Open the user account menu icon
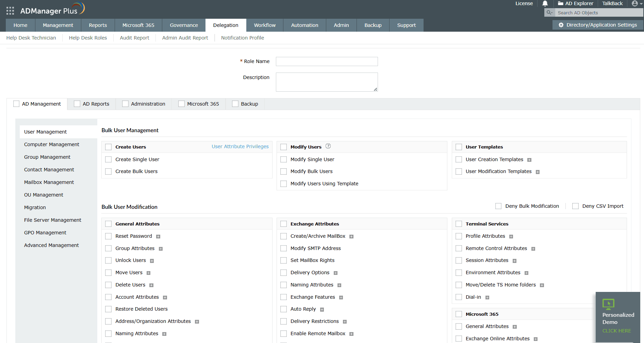This screenshot has width=644, height=343. point(635,3)
